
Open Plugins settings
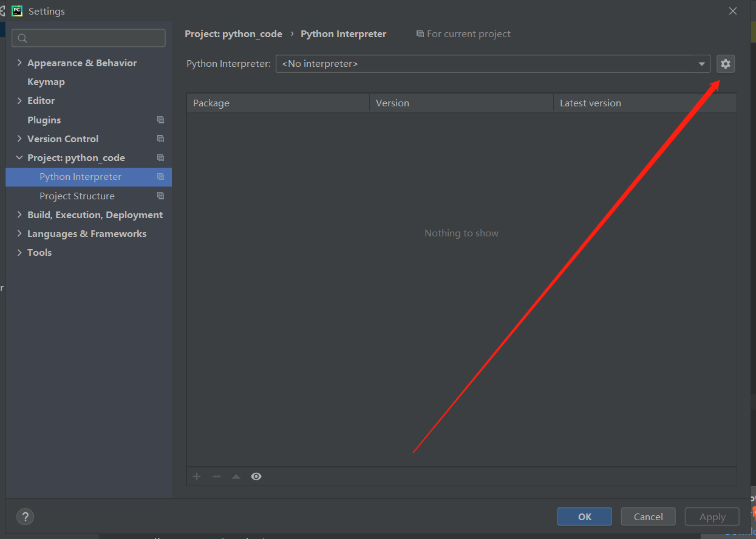pos(44,120)
